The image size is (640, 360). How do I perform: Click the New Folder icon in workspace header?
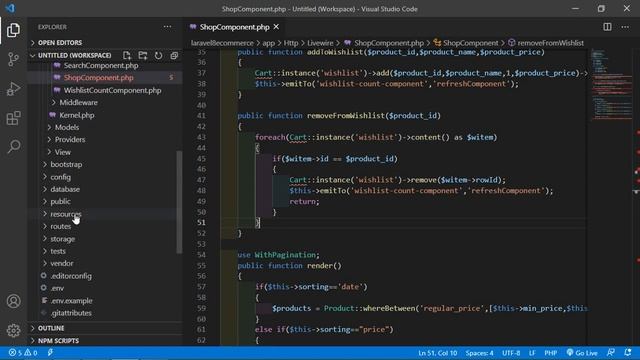point(142,55)
